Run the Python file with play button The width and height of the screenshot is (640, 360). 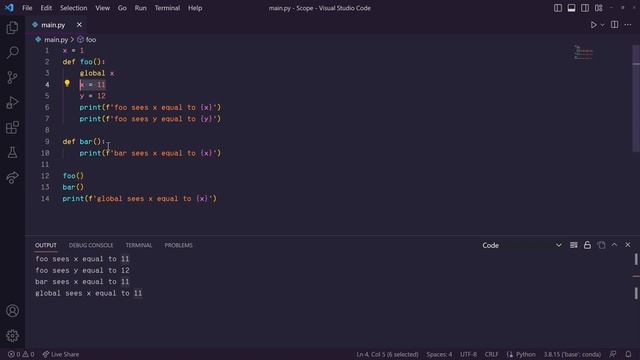[593, 25]
